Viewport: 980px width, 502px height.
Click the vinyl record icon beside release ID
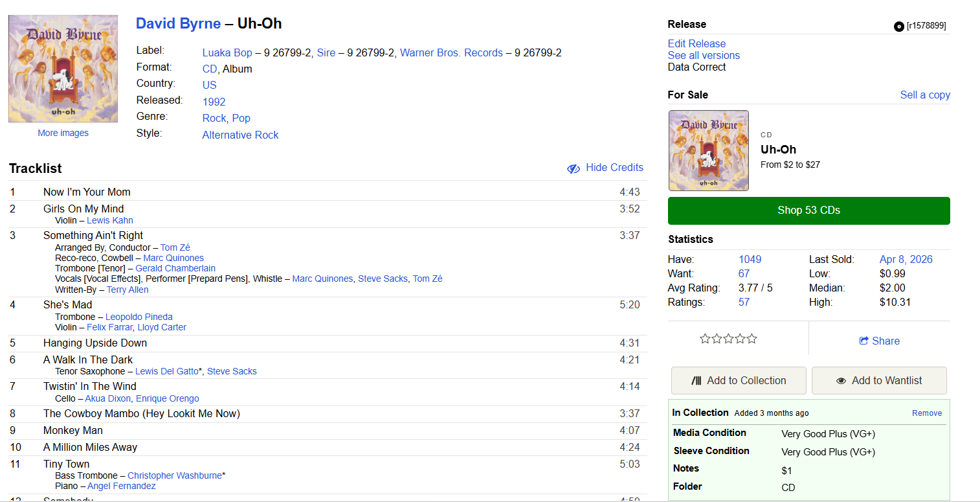pos(898,27)
